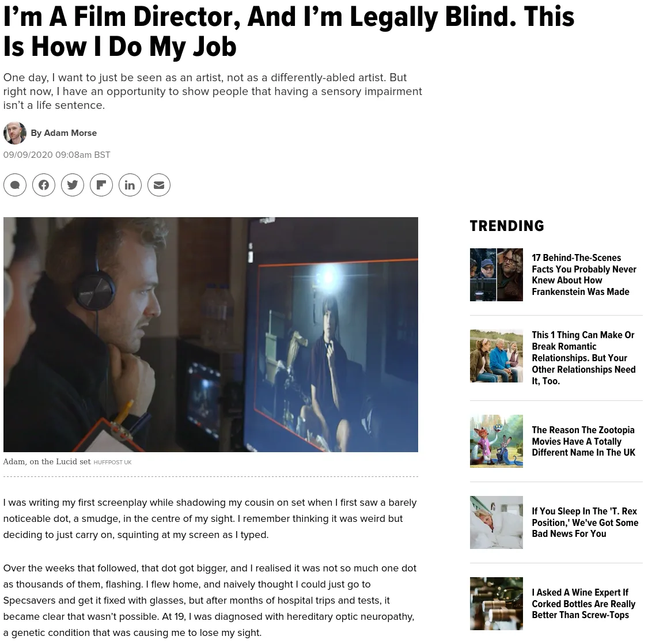Viewport: 648px width, 644px height.
Task: Share article on Twitter
Action: click(x=73, y=185)
